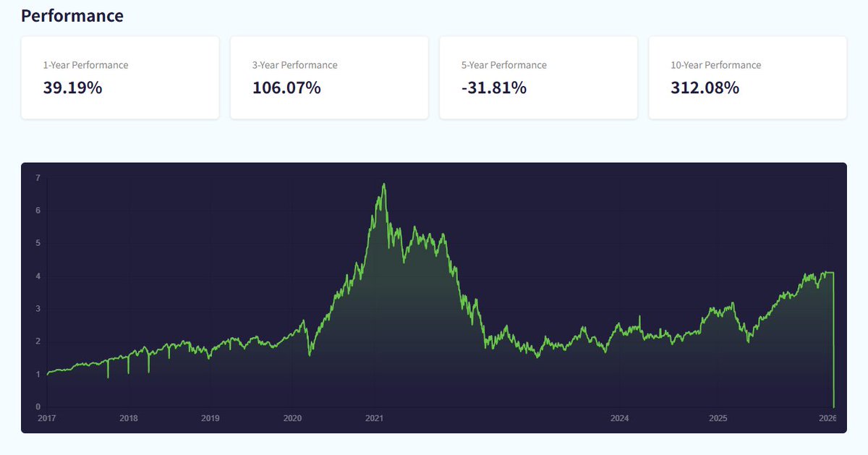Image resolution: width=868 pixels, height=455 pixels.
Task: Click the 2018 x-axis label
Action: pos(129,418)
